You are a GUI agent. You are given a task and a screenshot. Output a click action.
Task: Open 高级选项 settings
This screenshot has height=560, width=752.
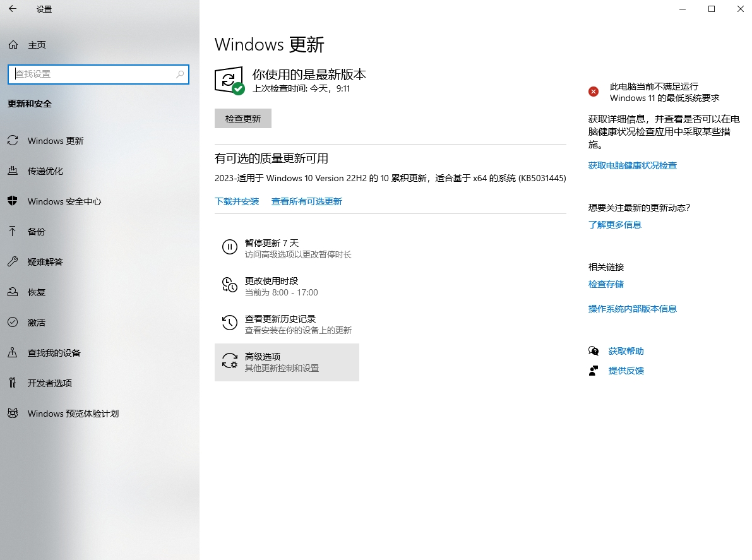click(x=287, y=362)
